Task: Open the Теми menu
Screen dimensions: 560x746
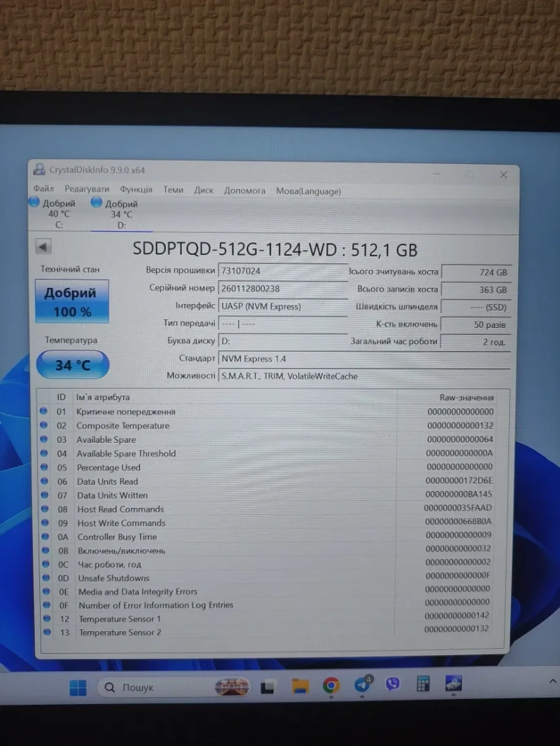Action: coord(173,190)
